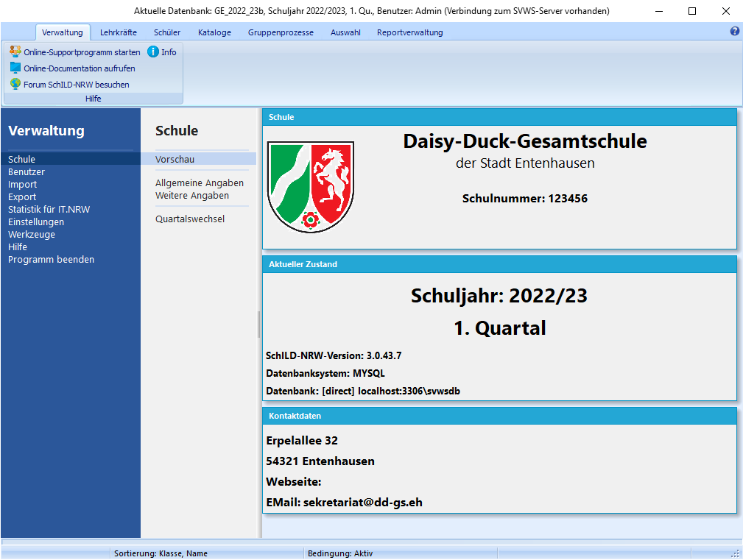The image size is (743, 560).
Task: Click Sortierung: Klasse, Name in status bar
Action: [161, 553]
